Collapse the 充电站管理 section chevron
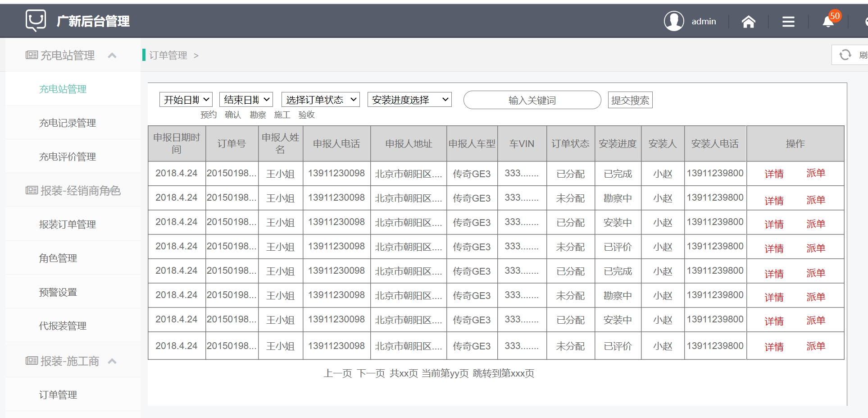 pyautogui.click(x=112, y=55)
